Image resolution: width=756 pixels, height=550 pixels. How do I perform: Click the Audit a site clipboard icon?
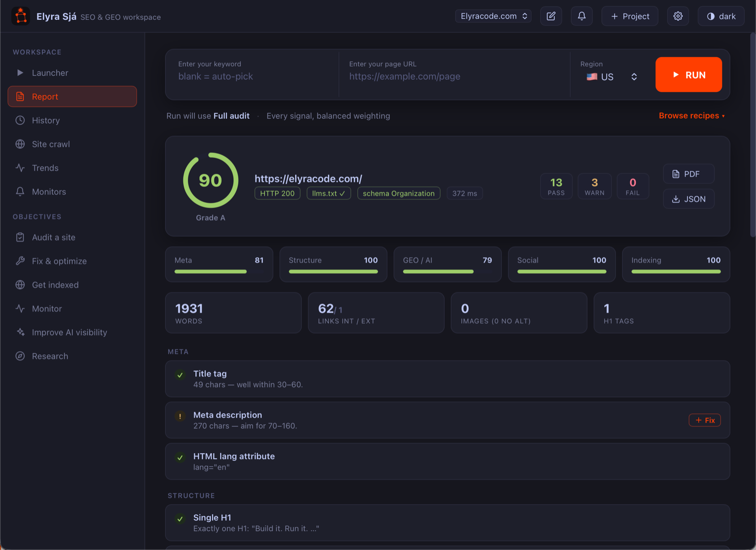[x=20, y=237]
